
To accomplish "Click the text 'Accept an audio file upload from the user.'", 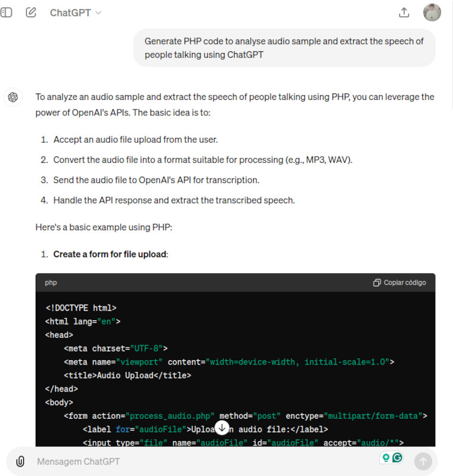I will coord(136,140).
